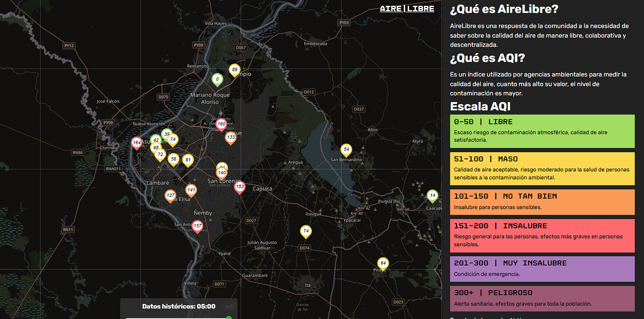Click the 'Clorinda' map label

[109, 148]
